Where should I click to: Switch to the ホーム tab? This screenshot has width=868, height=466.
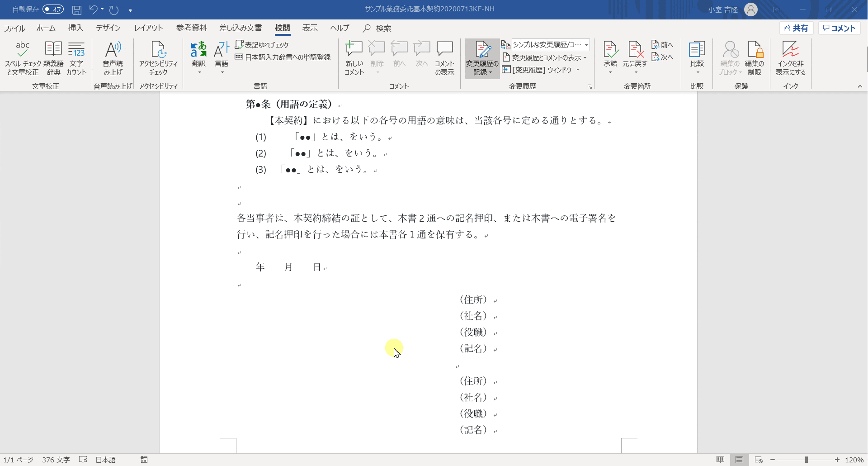tap(46, 28)
